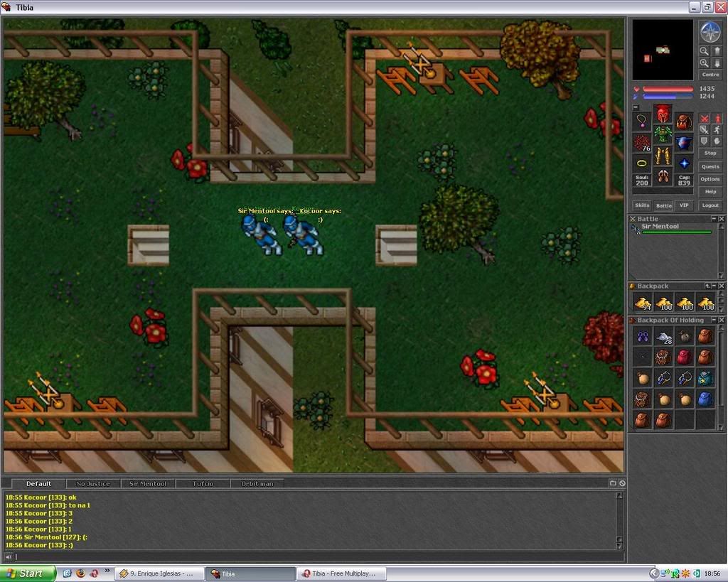The image size is (728, 582).
Task: Zoom in the minimap
Action: [x=705, y=63]
